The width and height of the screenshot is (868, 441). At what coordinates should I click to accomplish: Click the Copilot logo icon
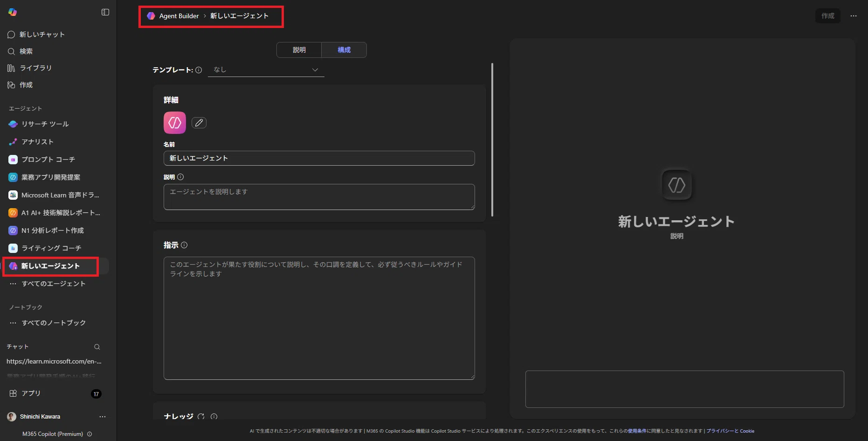(x=13, y=12)
